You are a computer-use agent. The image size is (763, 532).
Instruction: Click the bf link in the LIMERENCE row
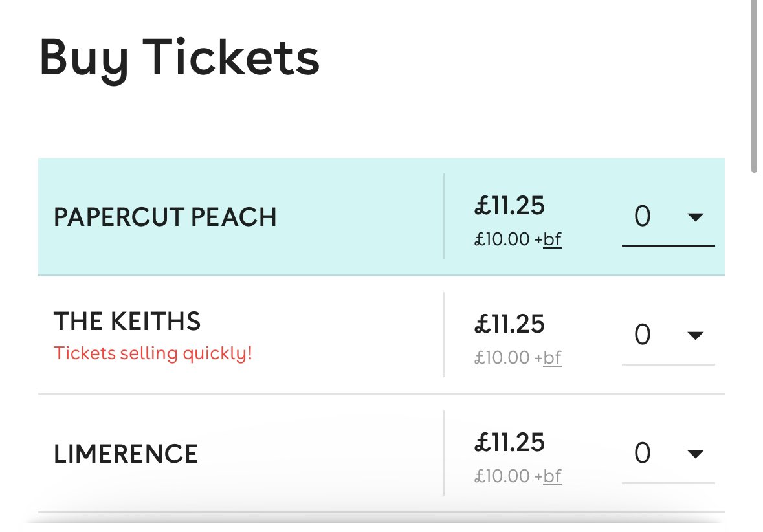pos(552,476)
